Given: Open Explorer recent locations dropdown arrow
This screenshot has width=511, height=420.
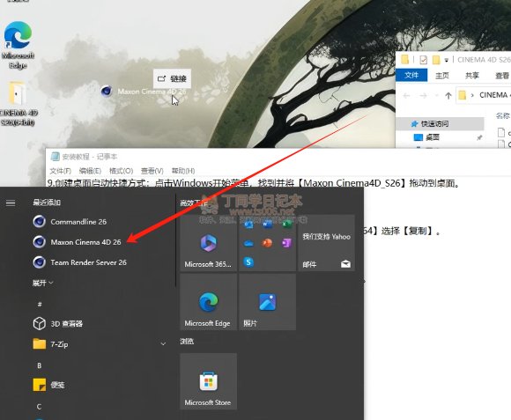Looking at the screenshot, I should coord(437,96).
